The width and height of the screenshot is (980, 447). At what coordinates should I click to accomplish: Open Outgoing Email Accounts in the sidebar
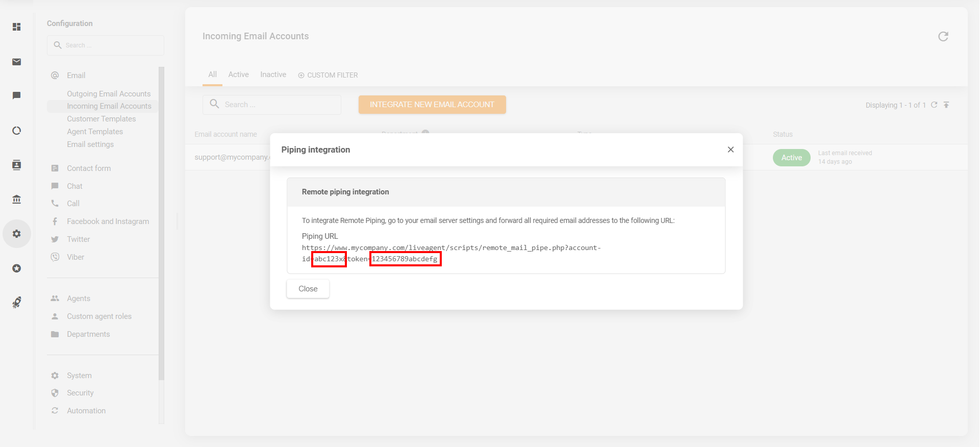(109, 94)
